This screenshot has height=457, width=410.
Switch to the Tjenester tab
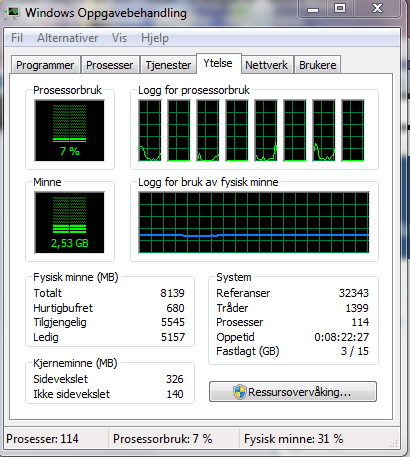point(168,65)
